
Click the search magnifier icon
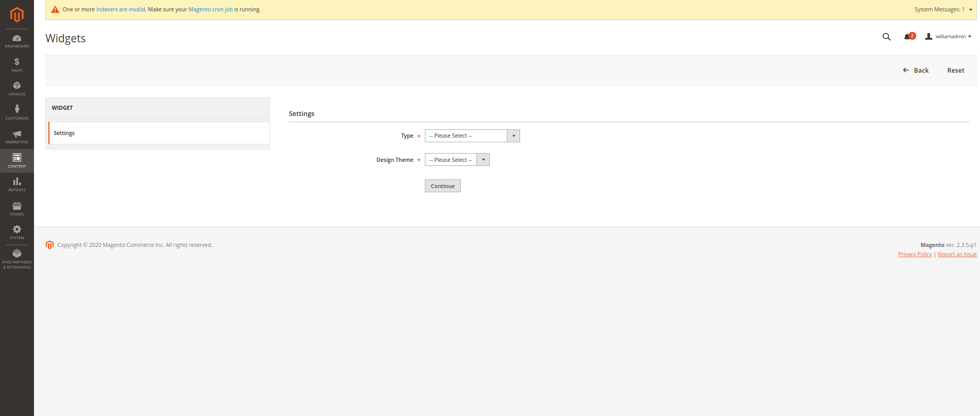pos(886,37)
